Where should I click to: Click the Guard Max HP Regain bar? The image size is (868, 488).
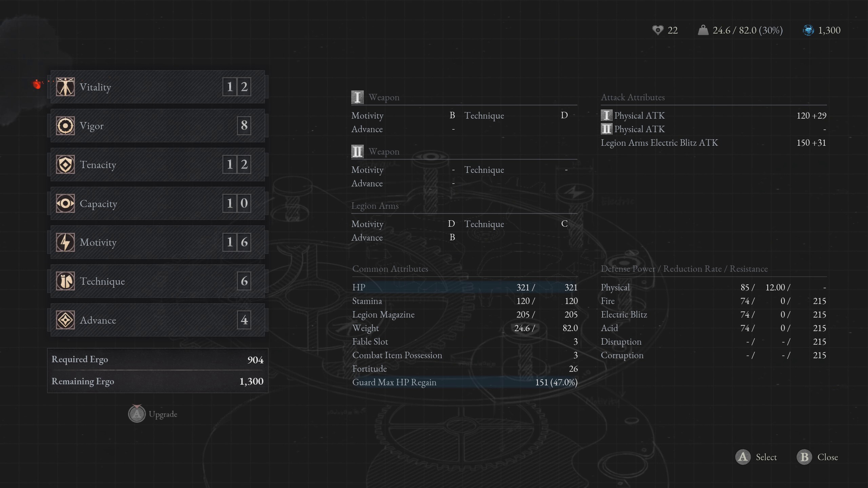[x=465, y=382]
